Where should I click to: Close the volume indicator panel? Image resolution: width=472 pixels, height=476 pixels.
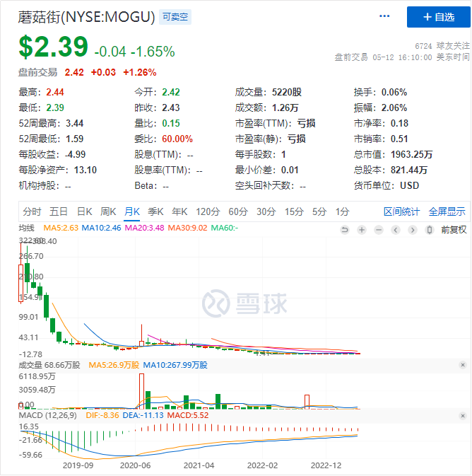click(463, 365)
